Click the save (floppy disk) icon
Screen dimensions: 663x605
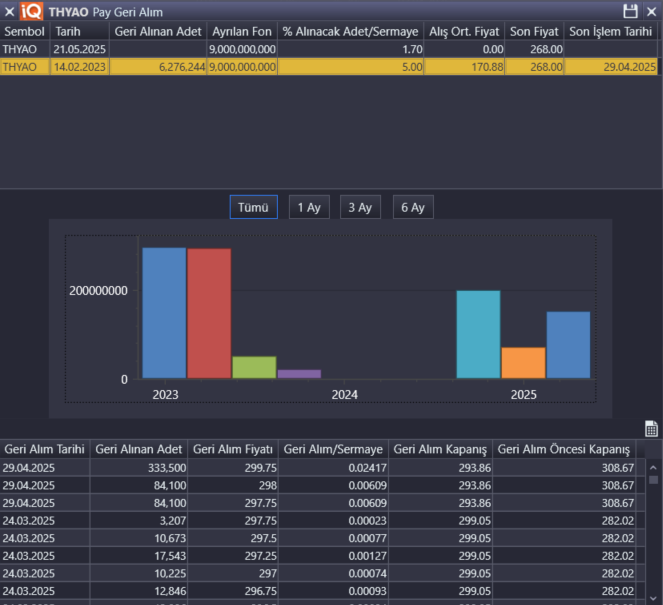tap(630, 11)
